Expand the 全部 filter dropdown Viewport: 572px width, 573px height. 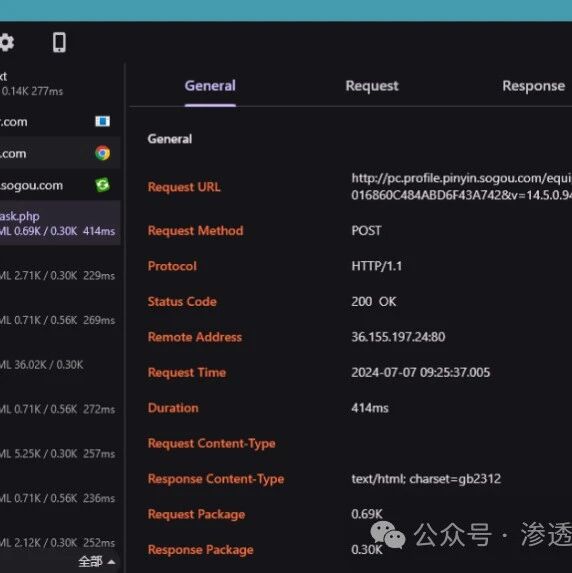click(x=97, y=561)
